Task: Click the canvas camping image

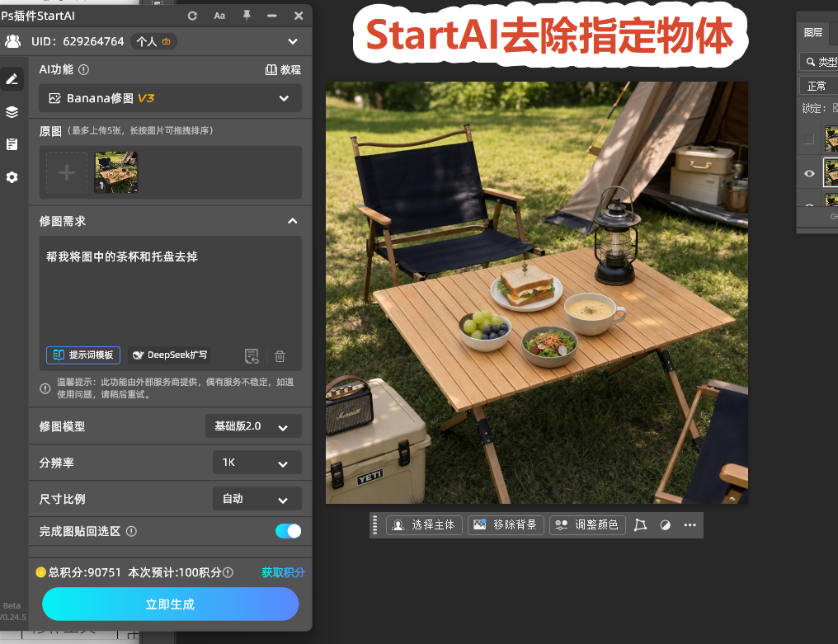Action: coord(537,293)
